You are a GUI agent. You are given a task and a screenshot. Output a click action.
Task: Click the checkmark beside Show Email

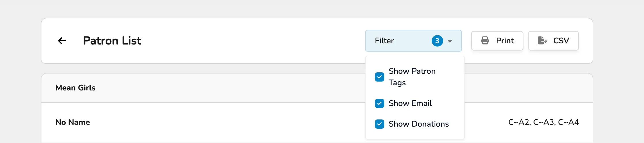pos(380,103)
